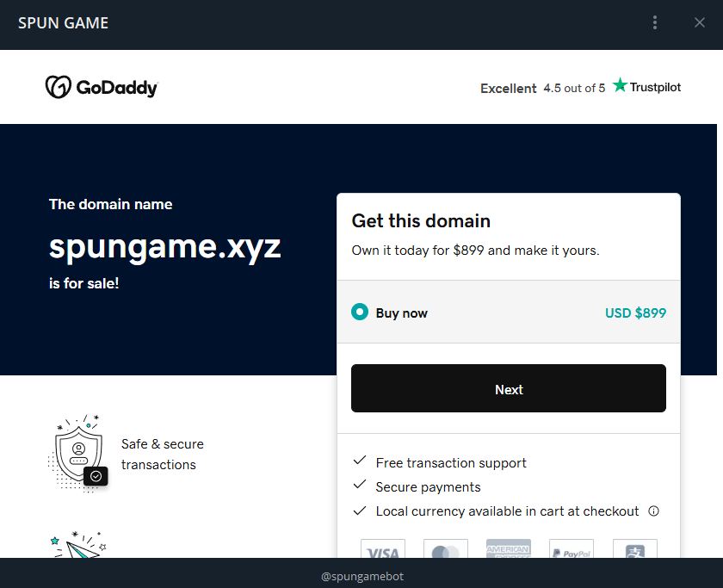The width and height of the screenshot is (723, 588).
Task: Close the Spun Game window
Action: tap(700, 22)
